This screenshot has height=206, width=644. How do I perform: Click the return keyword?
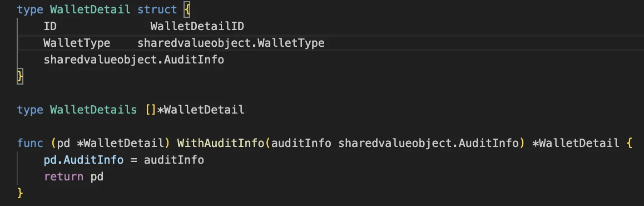coord(63,177)
